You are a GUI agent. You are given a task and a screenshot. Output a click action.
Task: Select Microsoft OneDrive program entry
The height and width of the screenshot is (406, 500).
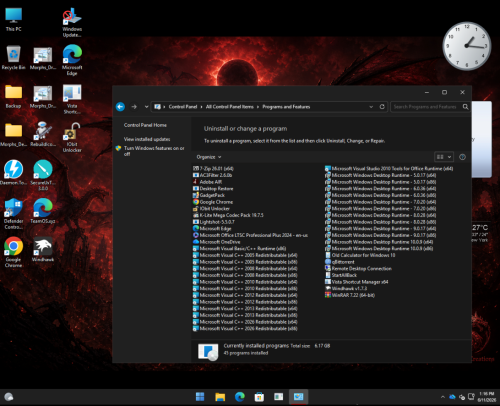click(217, 242)
